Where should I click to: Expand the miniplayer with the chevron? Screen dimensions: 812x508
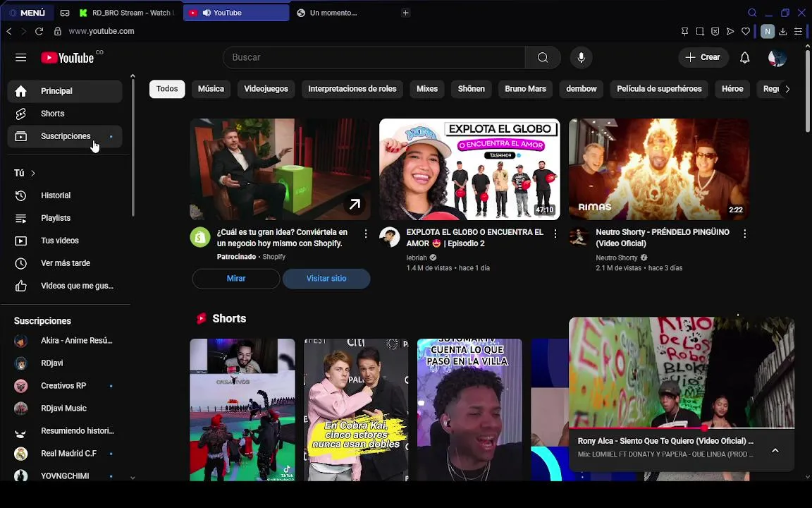tap(775, 450)
